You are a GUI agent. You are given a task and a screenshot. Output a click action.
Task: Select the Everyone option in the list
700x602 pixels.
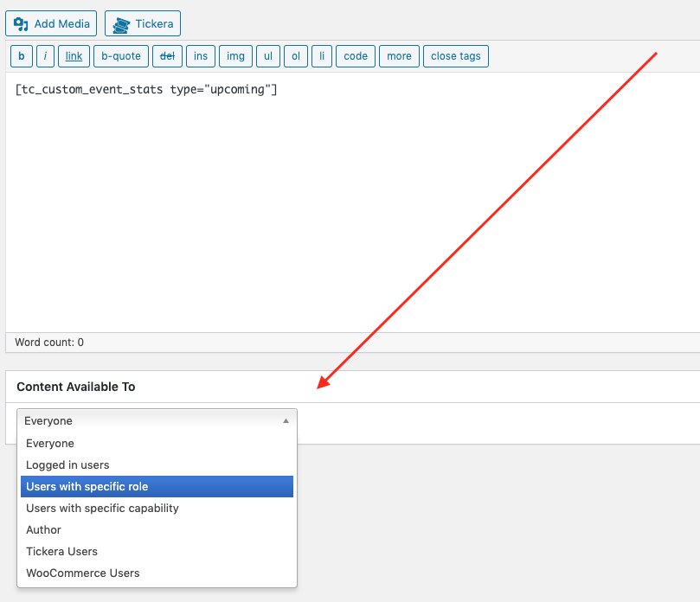157,444
